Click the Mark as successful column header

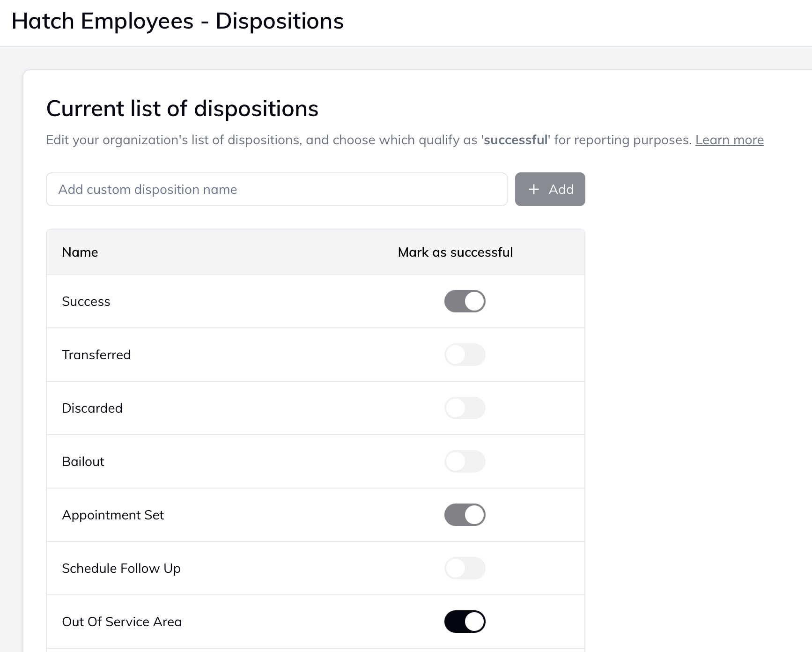pos(455,252)
